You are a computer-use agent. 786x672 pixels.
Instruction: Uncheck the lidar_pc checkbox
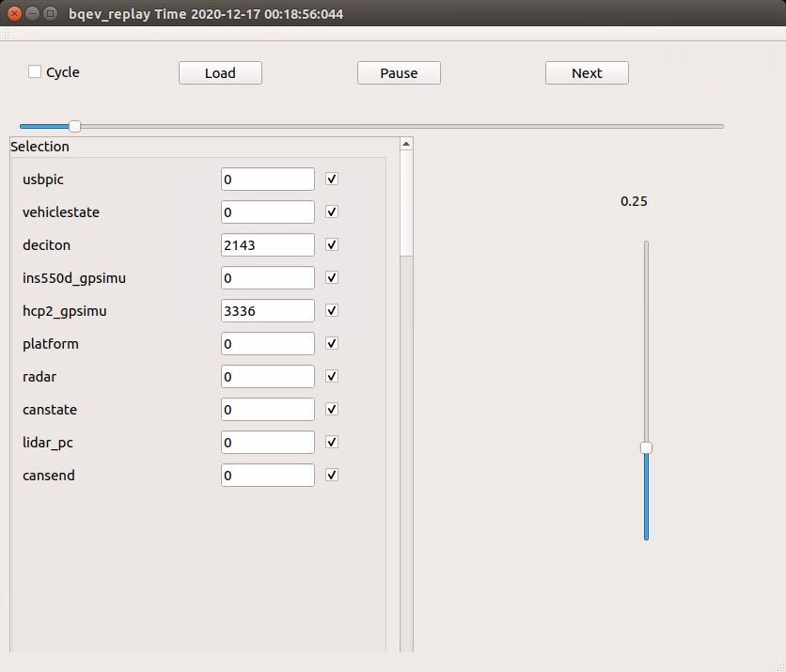(x=332, y=443)
